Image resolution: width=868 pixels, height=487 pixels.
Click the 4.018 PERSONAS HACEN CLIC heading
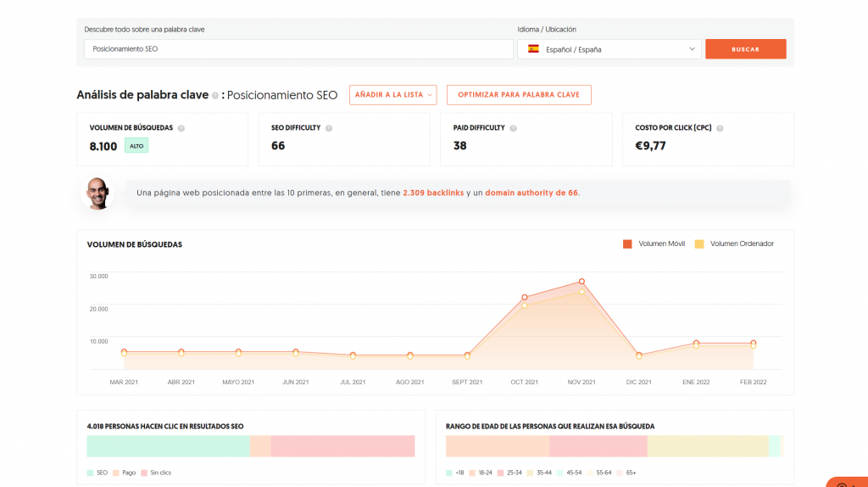pyautogui.click(x=165, y=427)
